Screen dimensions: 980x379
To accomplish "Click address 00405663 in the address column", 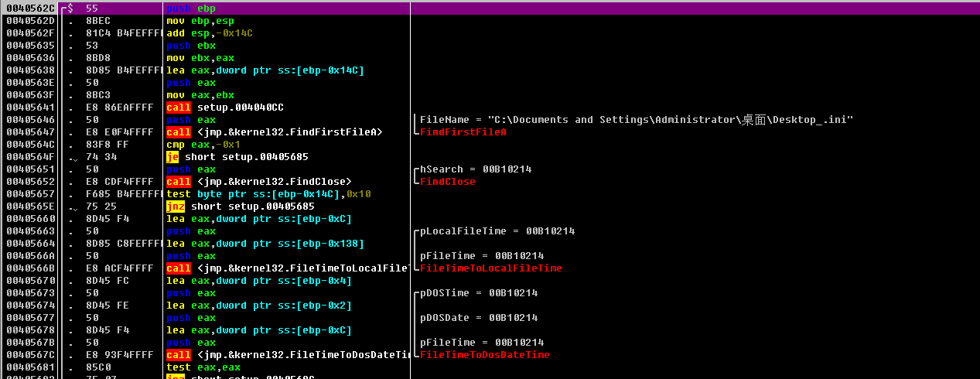I will [x=31, y=231].
